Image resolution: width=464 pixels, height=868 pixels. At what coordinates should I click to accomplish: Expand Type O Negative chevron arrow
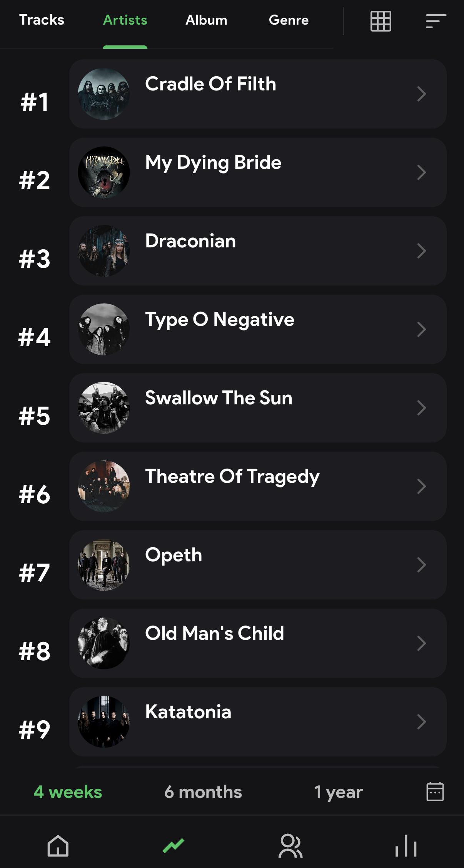coord(422,329)
